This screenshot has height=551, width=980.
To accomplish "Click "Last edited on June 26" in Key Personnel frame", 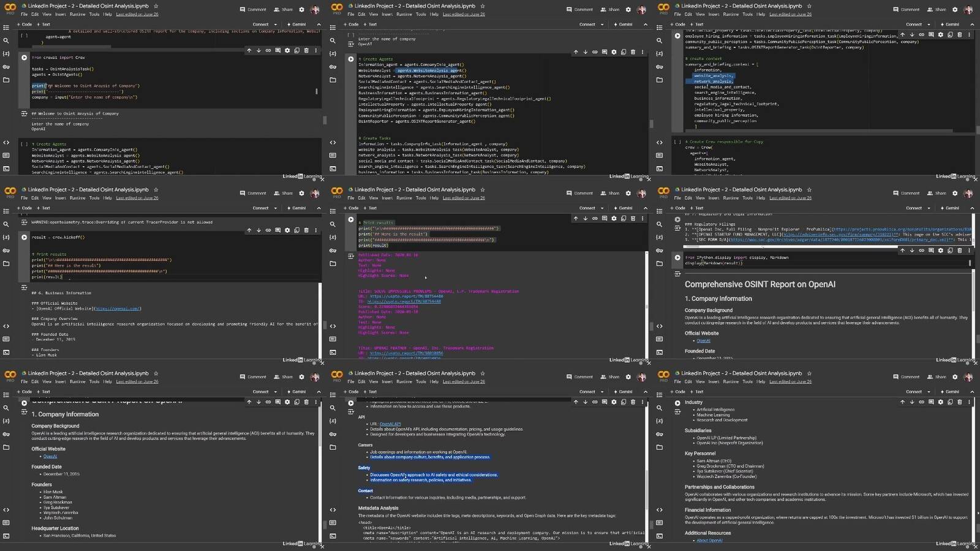I will point(791,381).
